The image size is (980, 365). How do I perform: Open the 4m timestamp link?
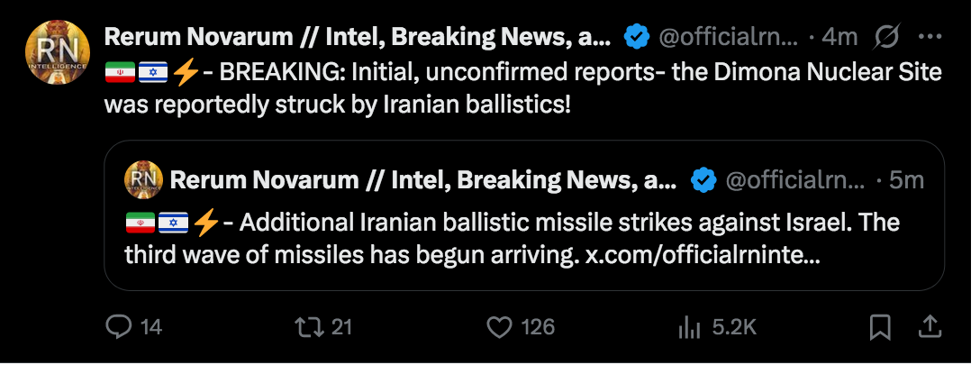839,38
